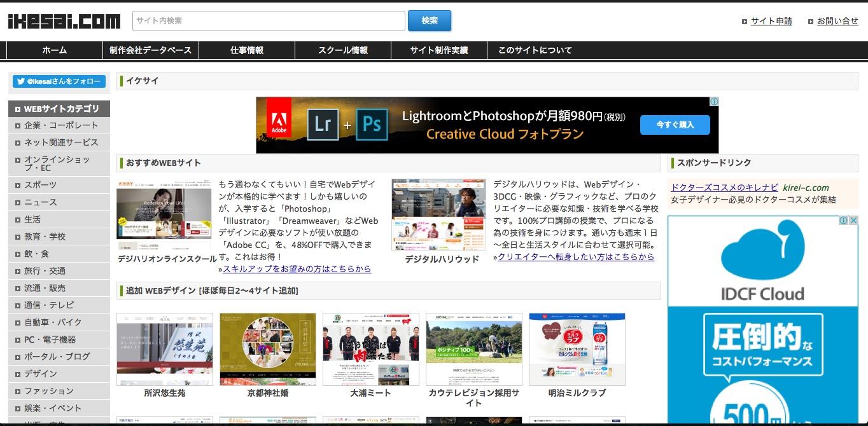Click the 追加 WEBデザイン section heading
The image size is (868, 426).
pyautogui.click(x=212, y=291)
